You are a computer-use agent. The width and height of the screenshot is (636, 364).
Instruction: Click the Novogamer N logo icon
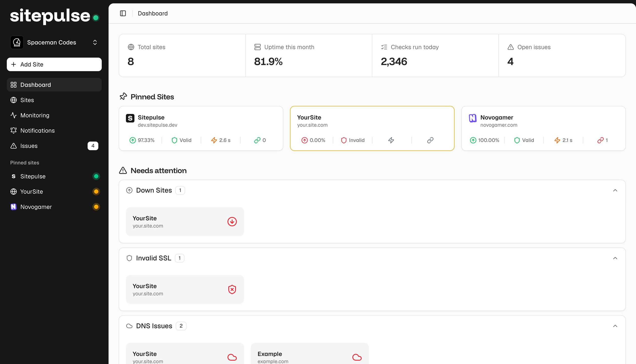point(473,118)
